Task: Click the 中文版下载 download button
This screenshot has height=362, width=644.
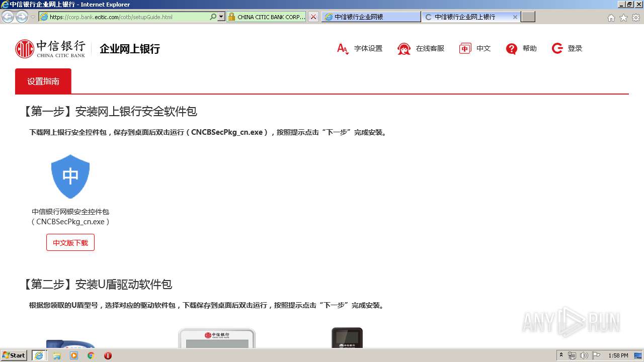Action: 70,242
